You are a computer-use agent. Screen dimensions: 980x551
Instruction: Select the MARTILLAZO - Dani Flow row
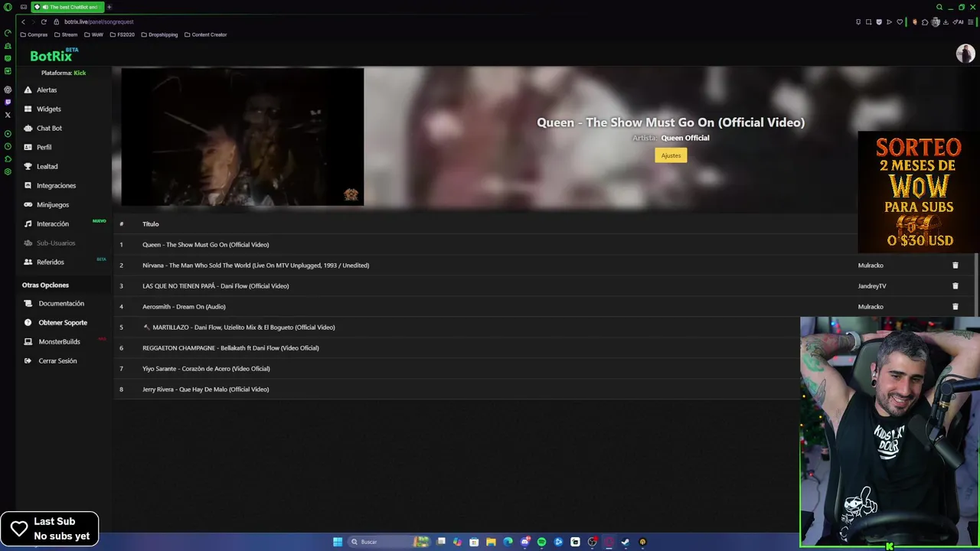click(x=456, y=328)
